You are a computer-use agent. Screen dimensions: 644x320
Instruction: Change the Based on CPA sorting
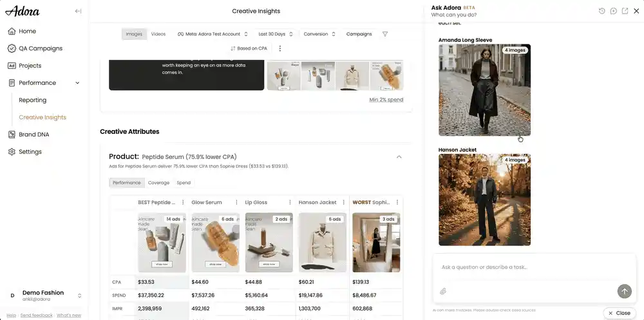249,48
